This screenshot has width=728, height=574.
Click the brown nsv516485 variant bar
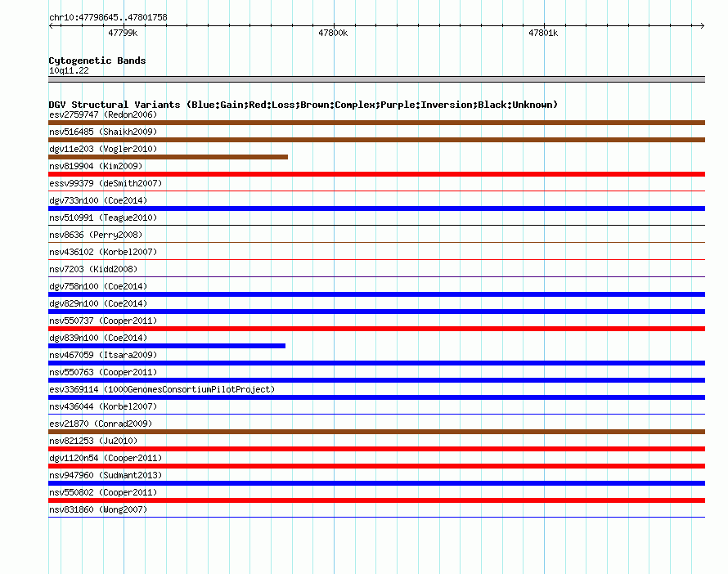376,140
